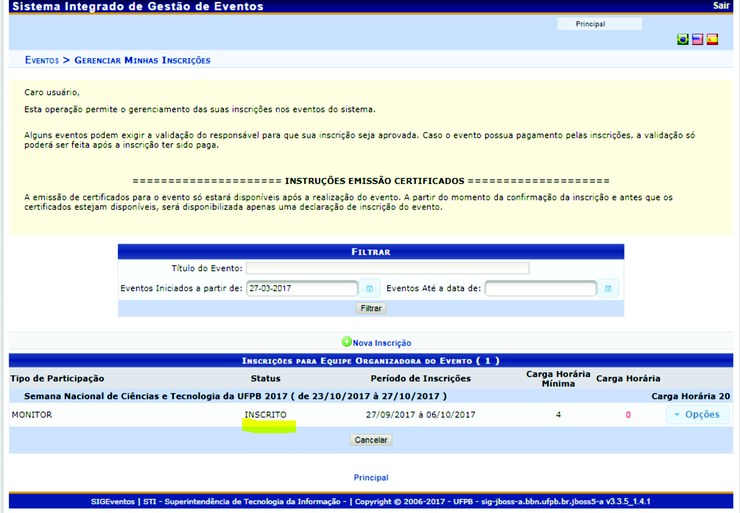Follow the Principal link at page bottom

point(371,478)
